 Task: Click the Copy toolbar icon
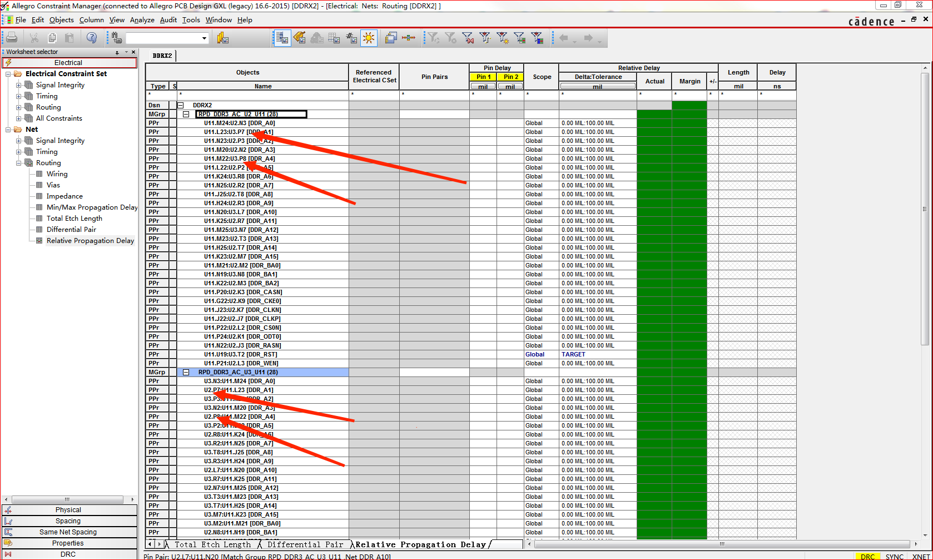tap(52, 38)
